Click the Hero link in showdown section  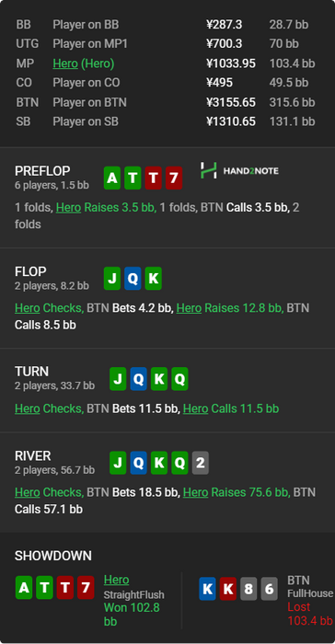(116, 580)
